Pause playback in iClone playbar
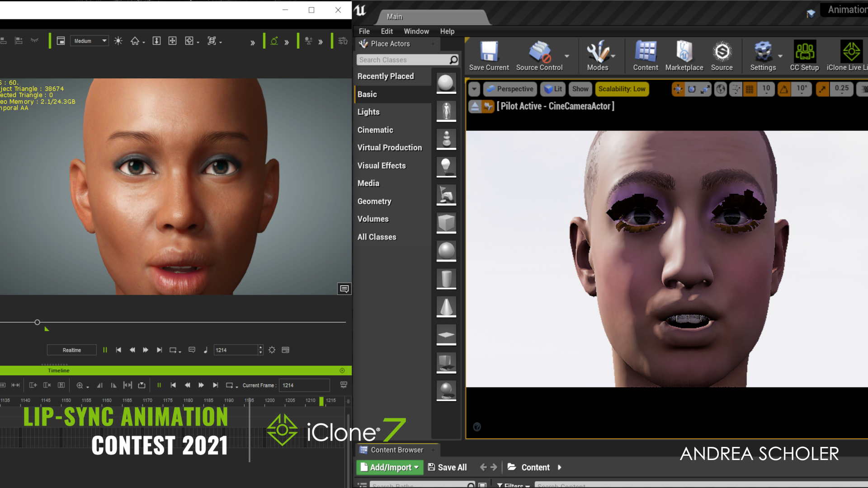 click(x=105, y=350)
